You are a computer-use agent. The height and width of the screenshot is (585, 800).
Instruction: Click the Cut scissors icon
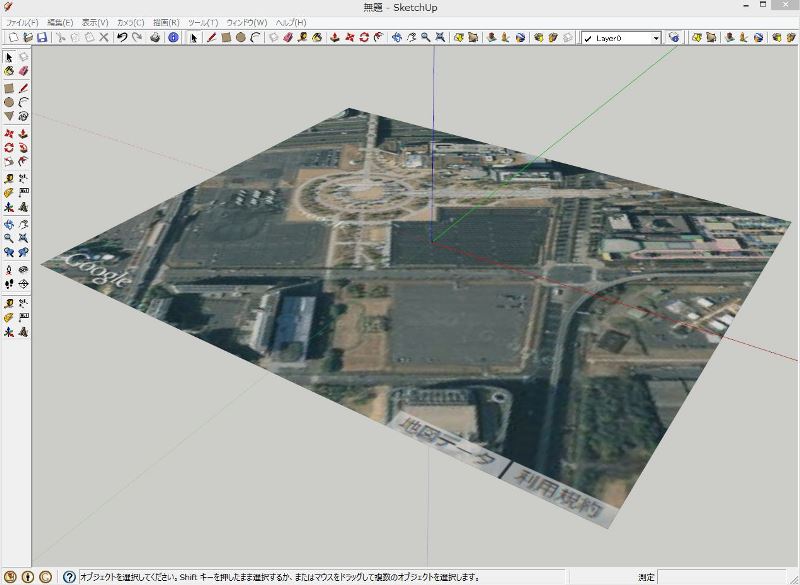click(61, 38)
